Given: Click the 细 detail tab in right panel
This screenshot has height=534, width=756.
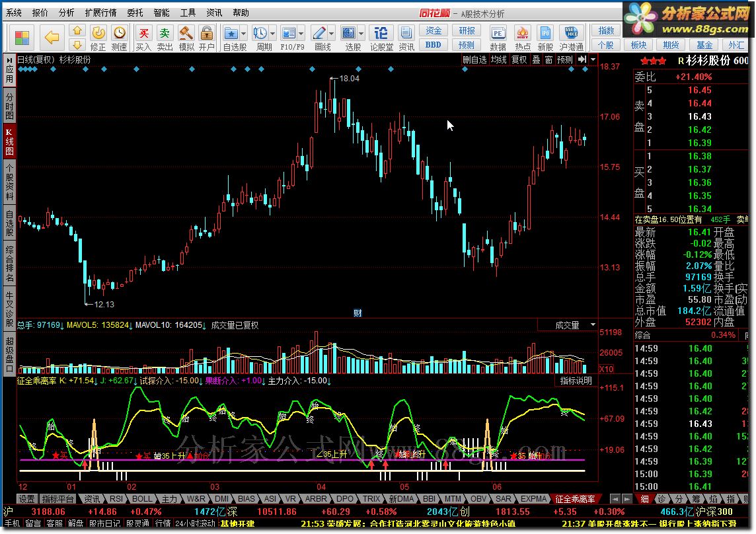Looking at the screenshot, I should 644,499.
